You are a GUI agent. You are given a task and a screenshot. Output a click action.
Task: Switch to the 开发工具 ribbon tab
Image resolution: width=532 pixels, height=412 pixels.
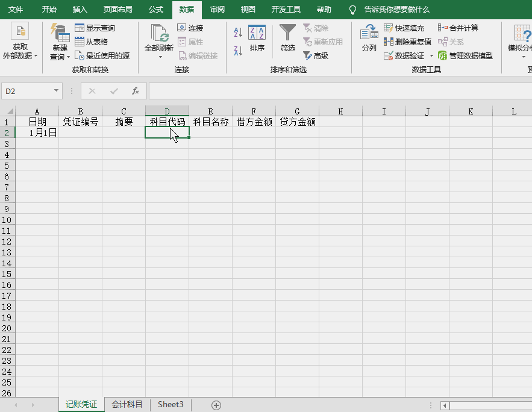click(x=286, y=10)
